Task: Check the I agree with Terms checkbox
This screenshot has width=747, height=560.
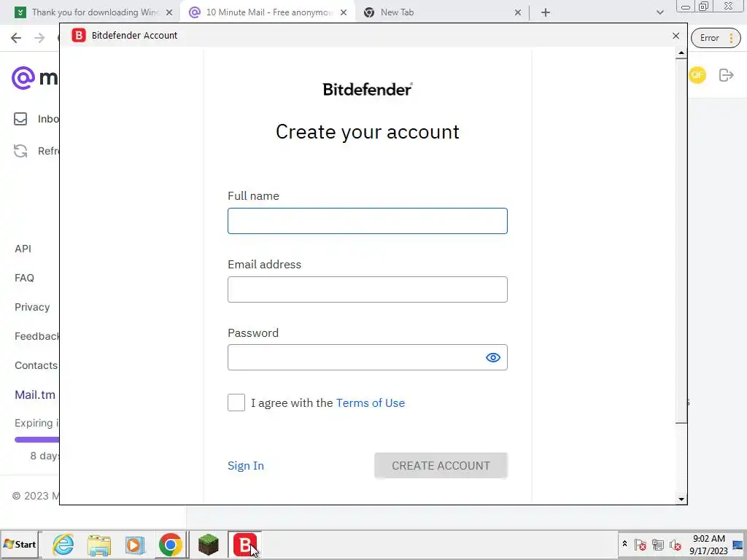Action: (236, 402)
